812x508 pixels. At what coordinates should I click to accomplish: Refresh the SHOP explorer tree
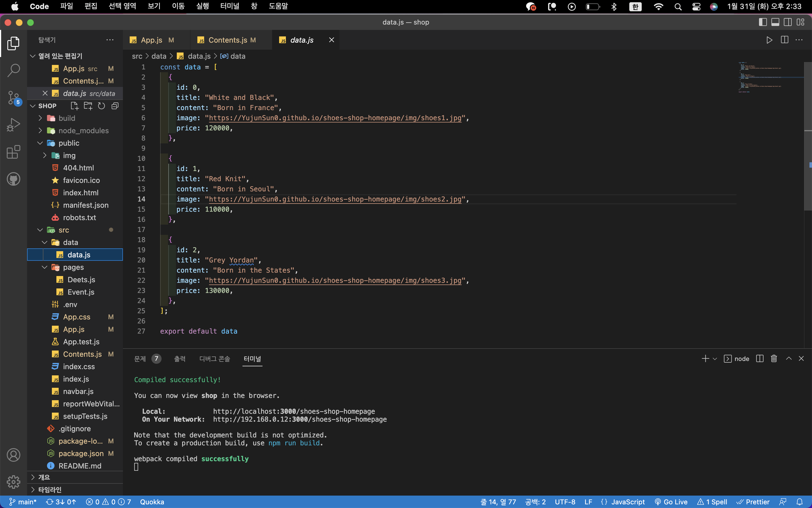(x=101, y=106)
